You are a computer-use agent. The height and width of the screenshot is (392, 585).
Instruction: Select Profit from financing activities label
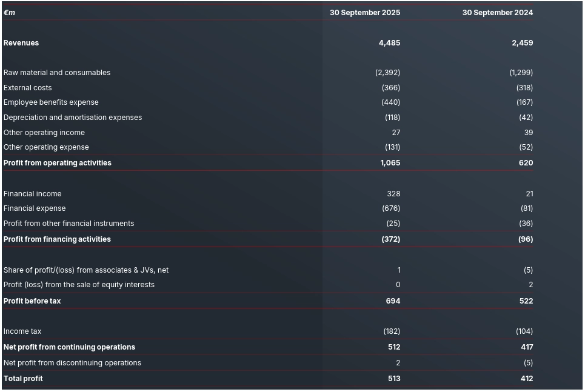point(57,239)
